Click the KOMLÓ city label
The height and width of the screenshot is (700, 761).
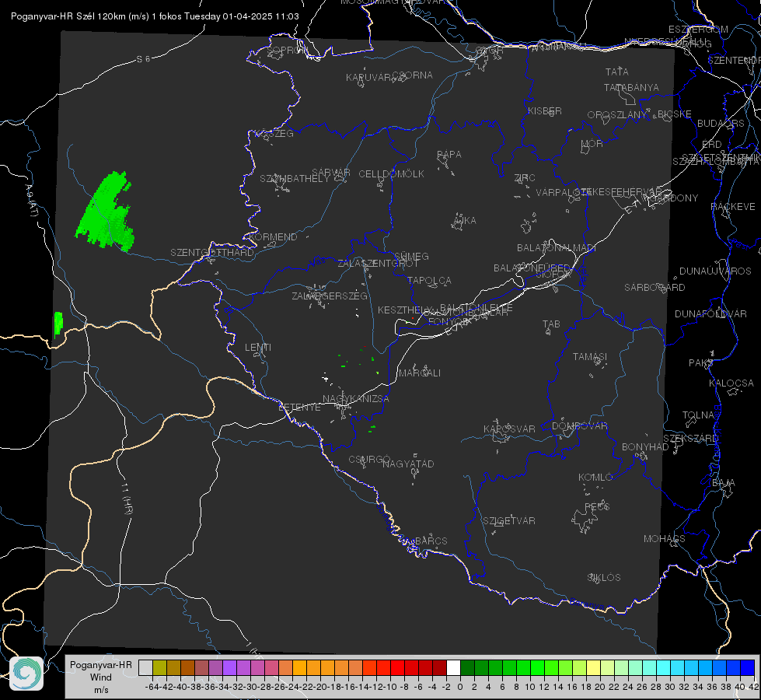coord(595,478)
